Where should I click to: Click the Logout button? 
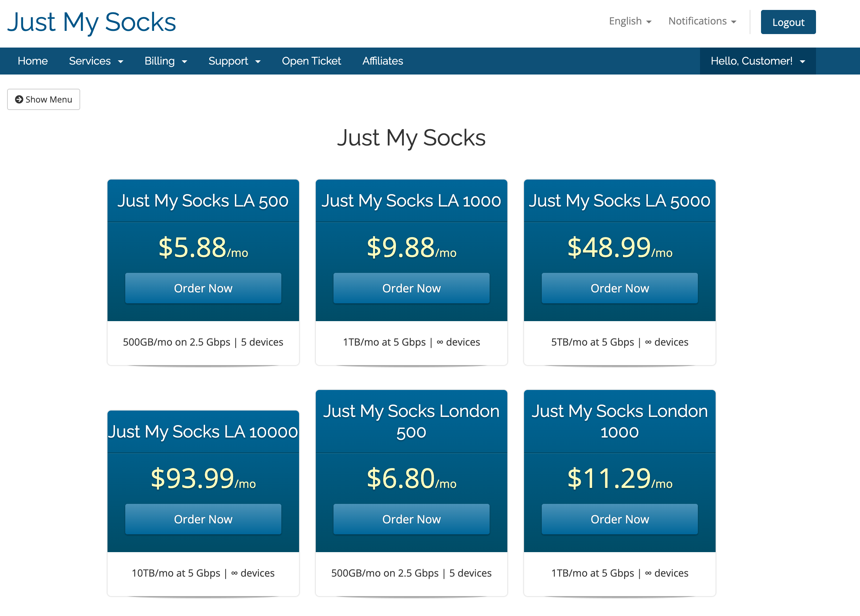(788, 22)
